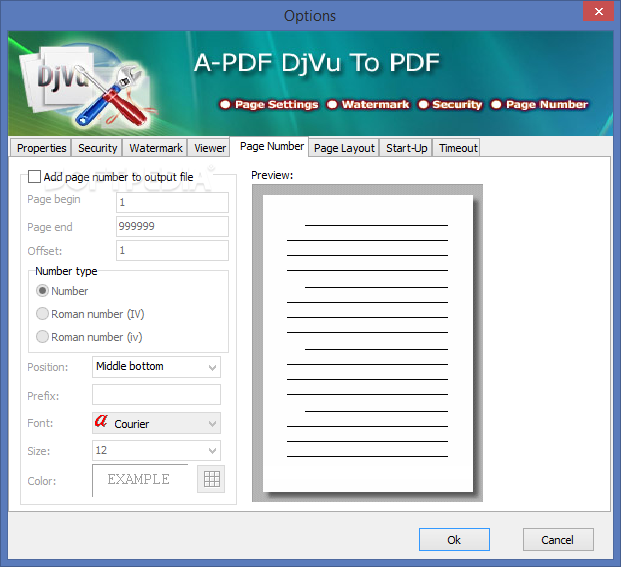Switch to the Properties tab
621x567 pixels.
click(x=41, y=148)
